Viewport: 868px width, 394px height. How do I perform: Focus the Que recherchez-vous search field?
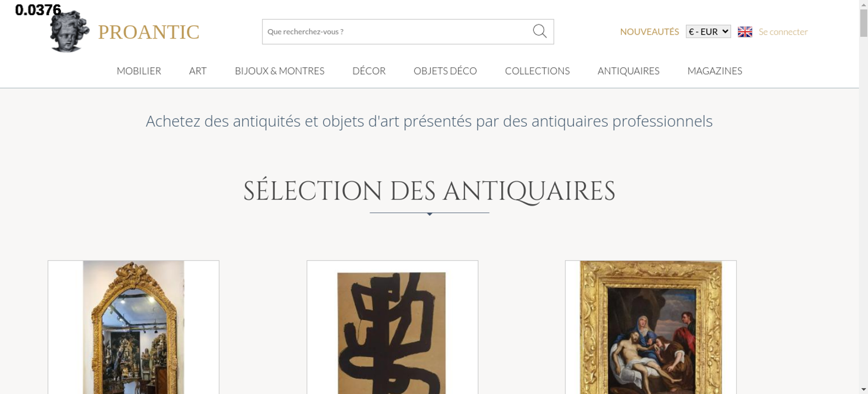click(397, 32)
